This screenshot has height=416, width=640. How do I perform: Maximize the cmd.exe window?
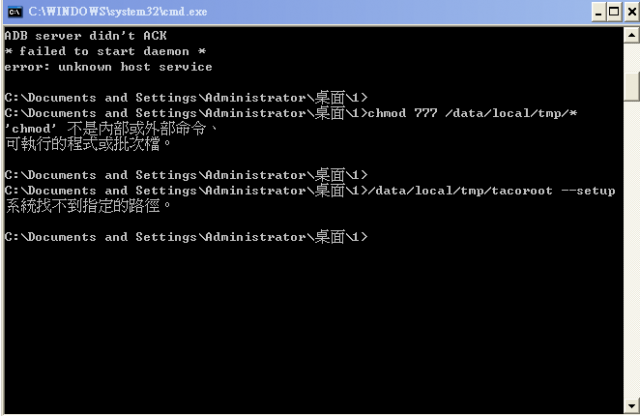tap(613, 12)
